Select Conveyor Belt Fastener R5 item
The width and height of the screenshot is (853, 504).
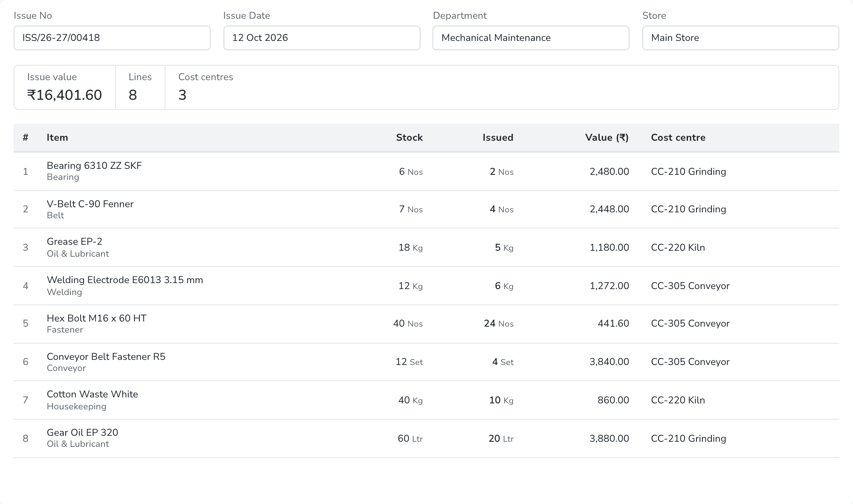(106, 356)
